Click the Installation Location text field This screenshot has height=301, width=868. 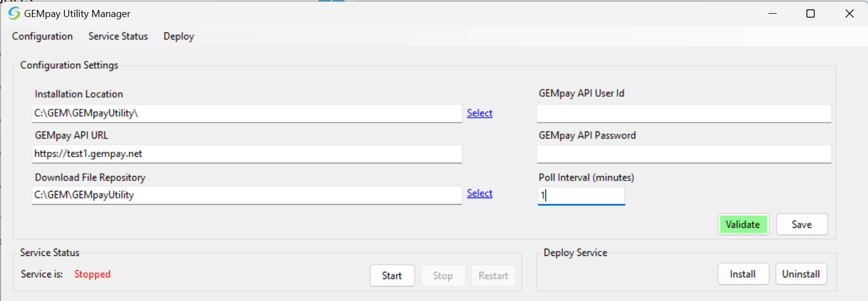(x=247, y=113)
